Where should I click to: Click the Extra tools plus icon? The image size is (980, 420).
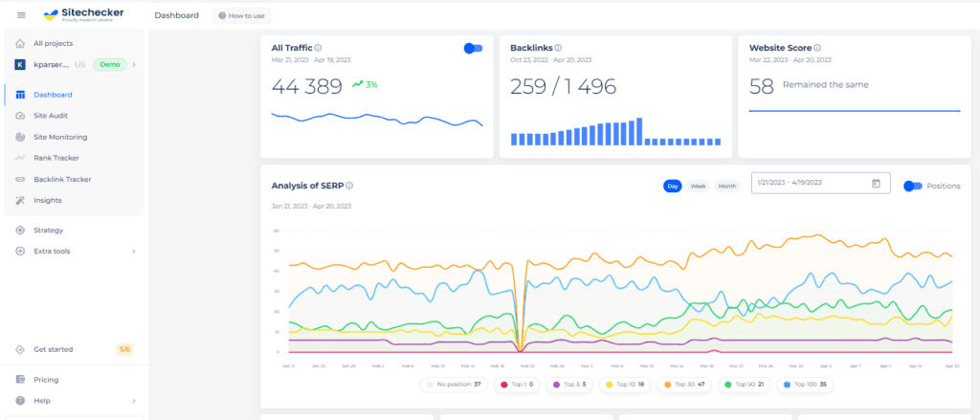tap(20, 252)
